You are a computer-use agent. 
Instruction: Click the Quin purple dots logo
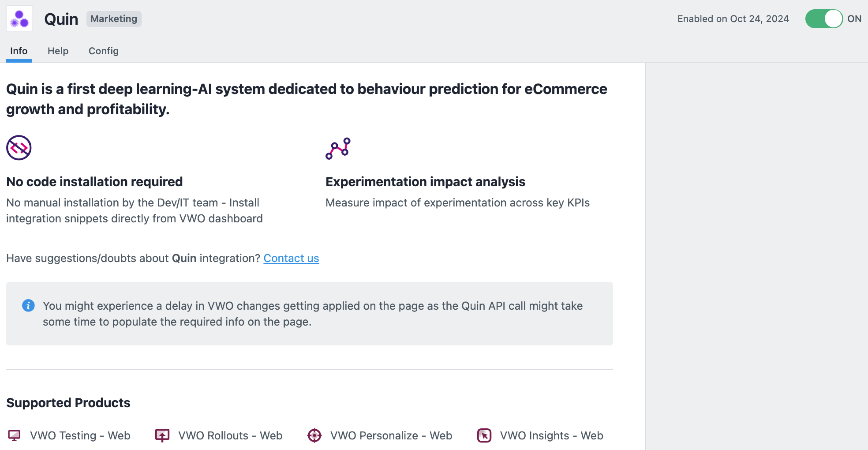(19, 19)
